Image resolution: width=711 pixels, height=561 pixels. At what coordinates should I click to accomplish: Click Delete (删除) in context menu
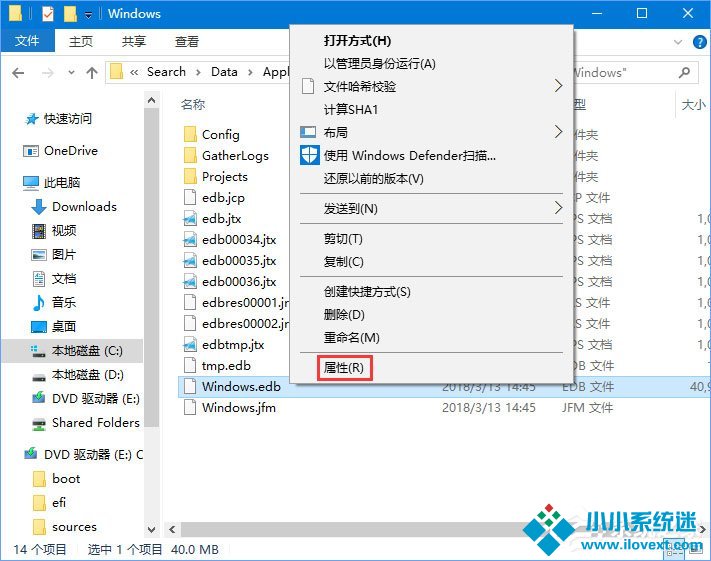click(x=344, y=314)
